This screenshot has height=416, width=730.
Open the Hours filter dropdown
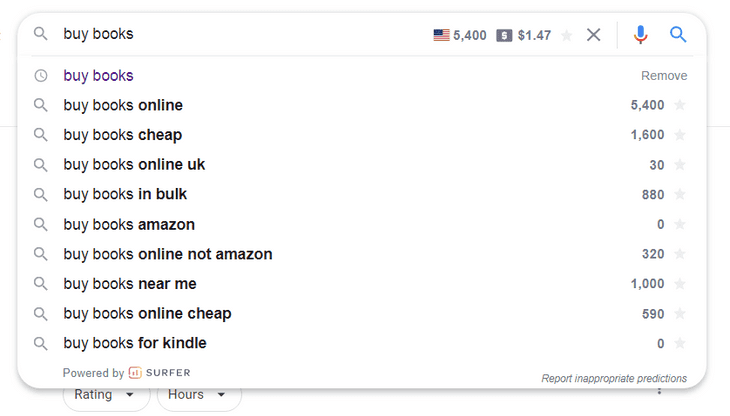tap(198, 395)
